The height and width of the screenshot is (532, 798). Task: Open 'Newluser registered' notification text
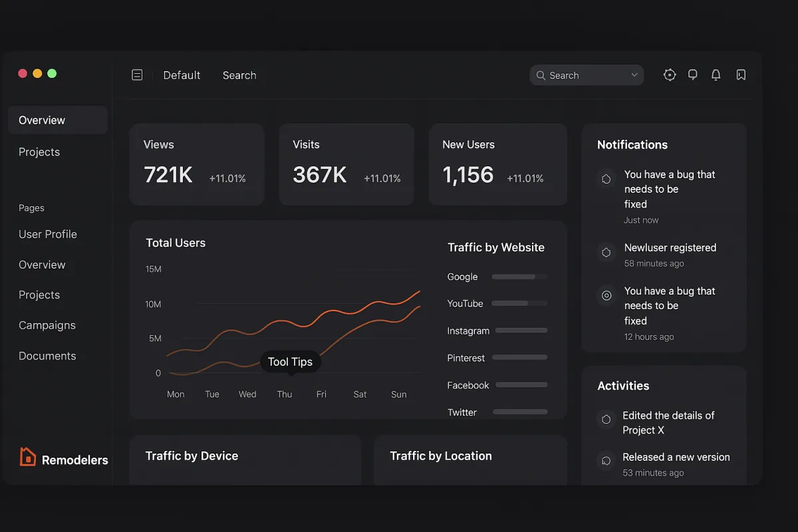(x=670, y=247)
